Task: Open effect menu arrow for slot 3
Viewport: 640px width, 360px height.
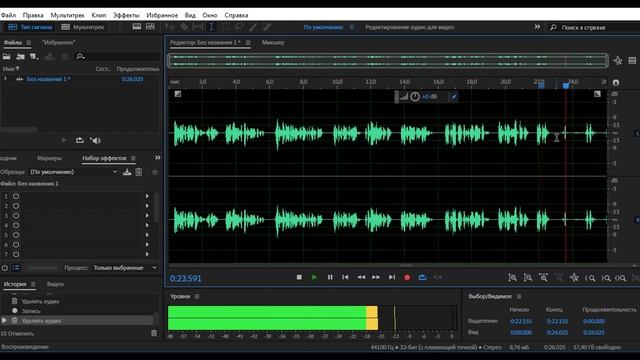Action: (x=147, y=216)
